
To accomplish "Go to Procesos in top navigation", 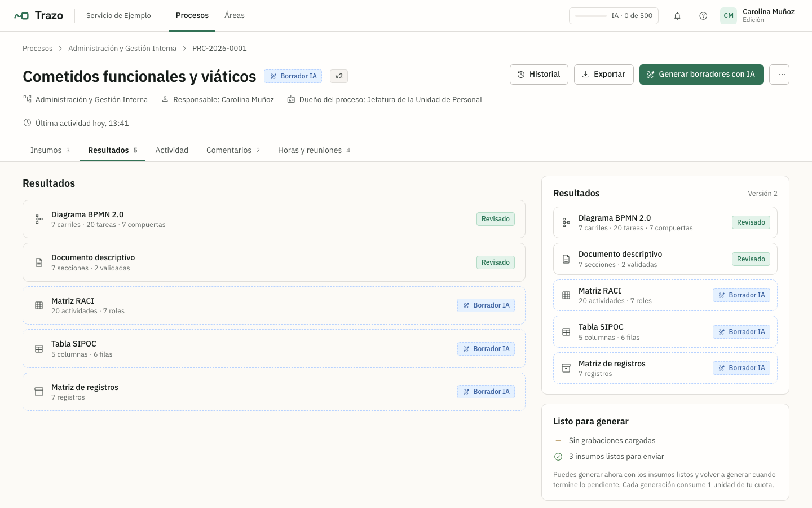I will coord(192,16).
